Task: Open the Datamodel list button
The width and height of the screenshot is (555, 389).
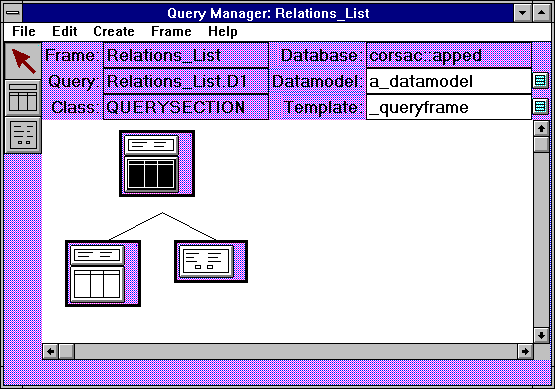Action: (540, 81)
